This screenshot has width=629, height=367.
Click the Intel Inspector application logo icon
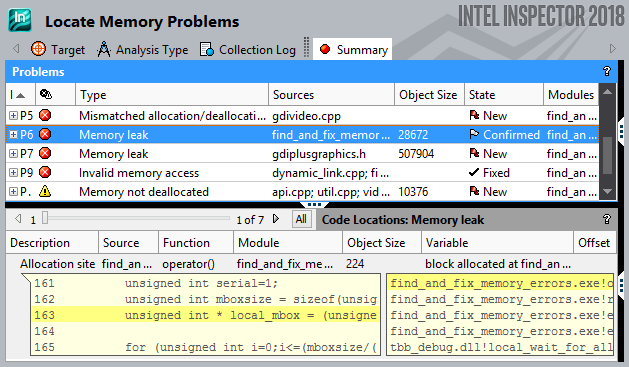pyautogui.click(x=20, y=20)
